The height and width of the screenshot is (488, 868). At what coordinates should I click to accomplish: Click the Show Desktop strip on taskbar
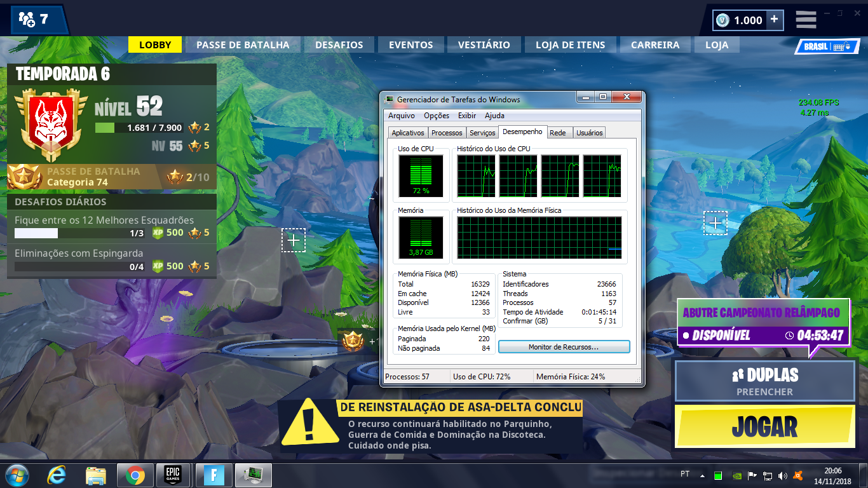pos(863,475)
